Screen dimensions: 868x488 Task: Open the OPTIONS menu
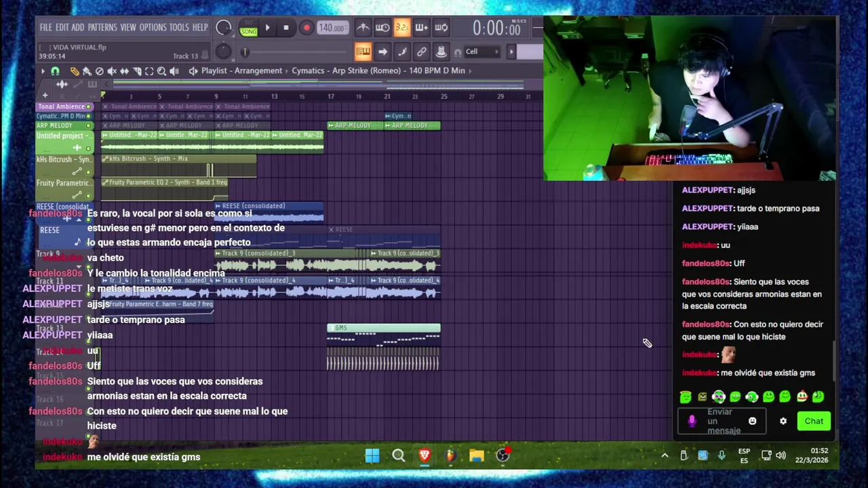(x=153, y=27)
